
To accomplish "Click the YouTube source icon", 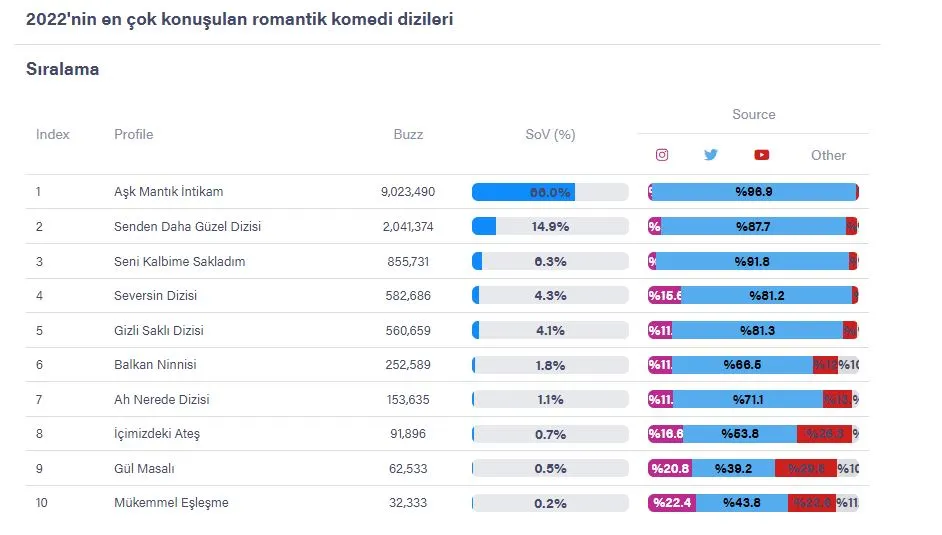I will pos(761,155).
